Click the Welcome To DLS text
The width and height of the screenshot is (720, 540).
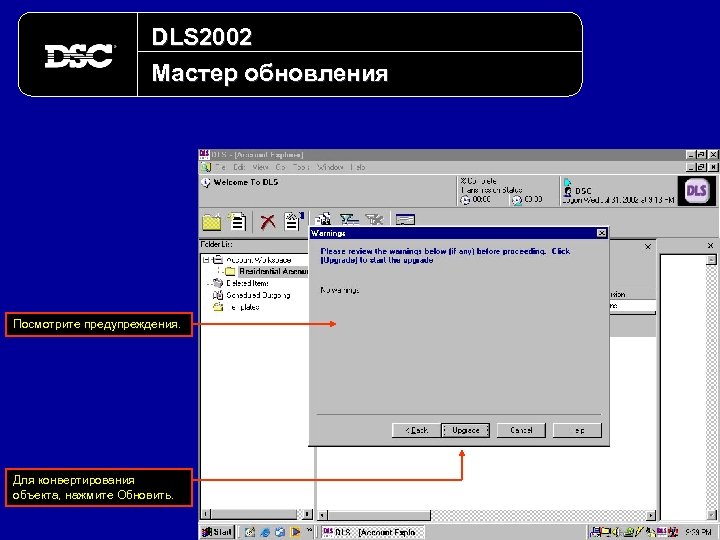point(246,182)
